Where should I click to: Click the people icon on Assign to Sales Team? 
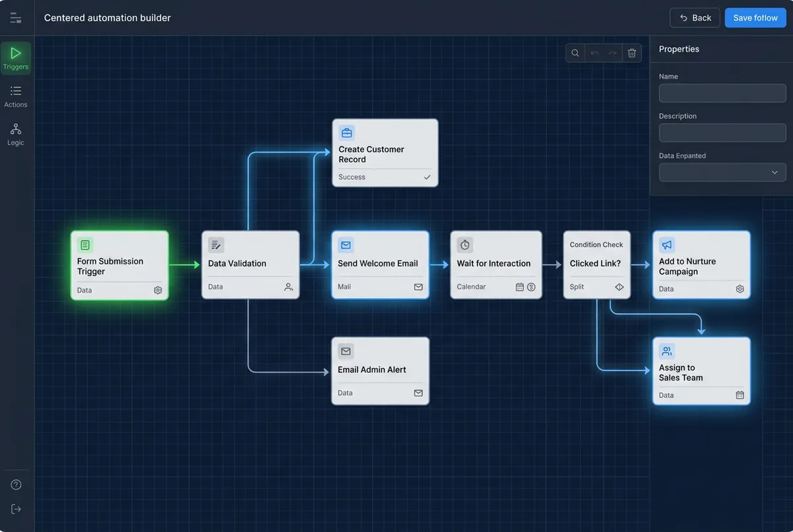667,352
